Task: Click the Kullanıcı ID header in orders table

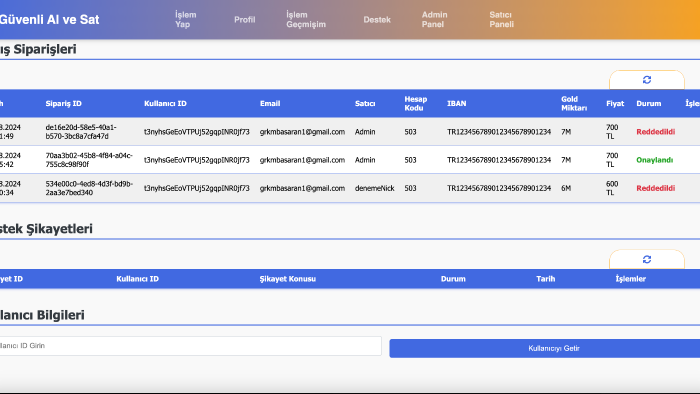Action: coord(165,104)
